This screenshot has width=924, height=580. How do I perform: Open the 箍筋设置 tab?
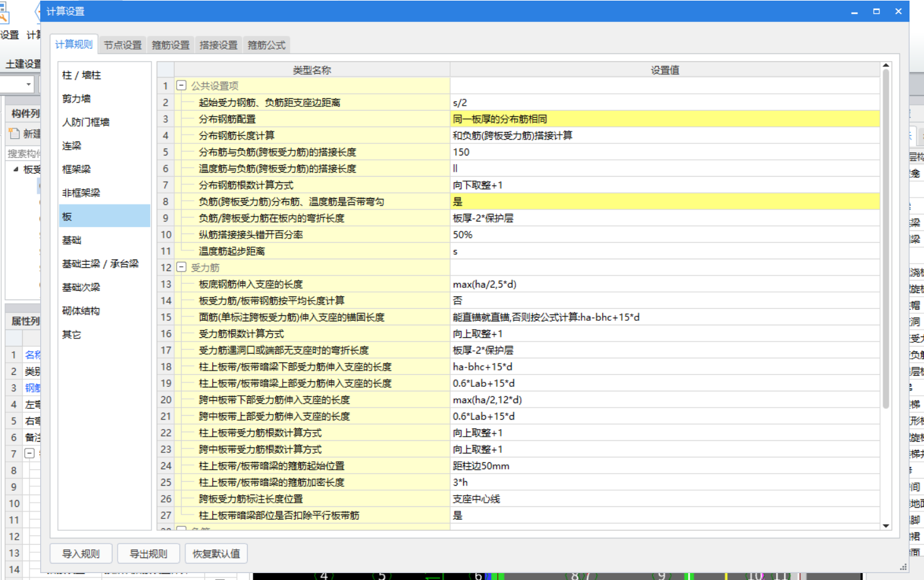[170, 45]
